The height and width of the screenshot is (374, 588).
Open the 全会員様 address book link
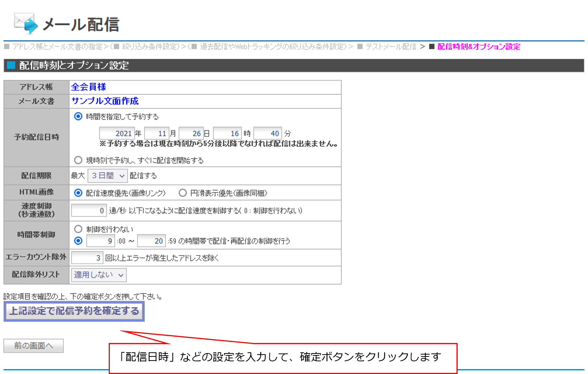click(x=89, y=87)
